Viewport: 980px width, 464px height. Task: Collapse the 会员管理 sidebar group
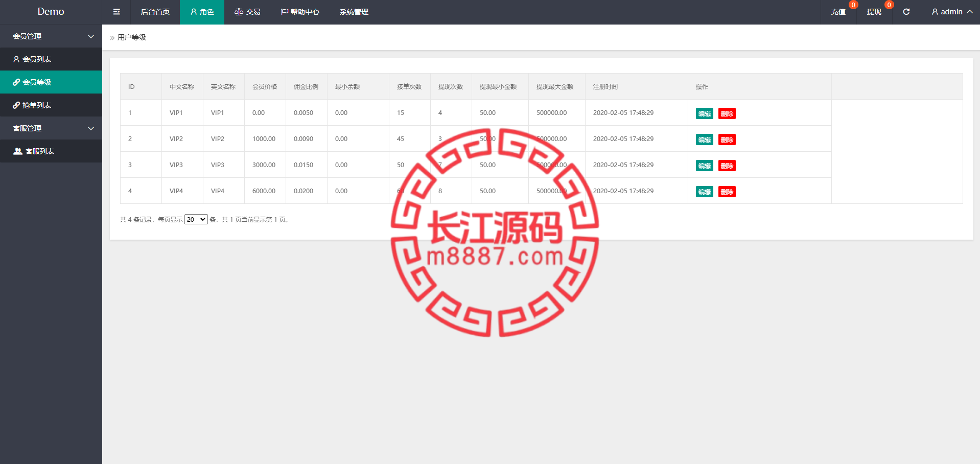[51, 36]
